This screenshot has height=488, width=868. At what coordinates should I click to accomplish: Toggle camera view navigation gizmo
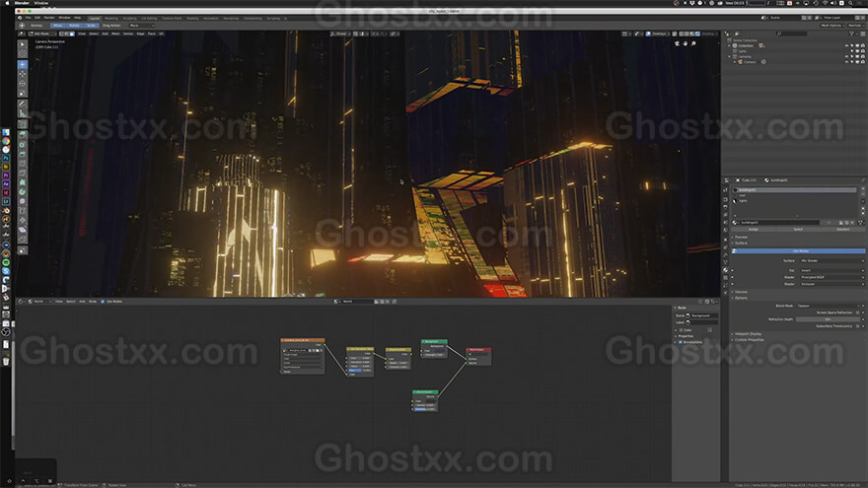tap(677, 43)
